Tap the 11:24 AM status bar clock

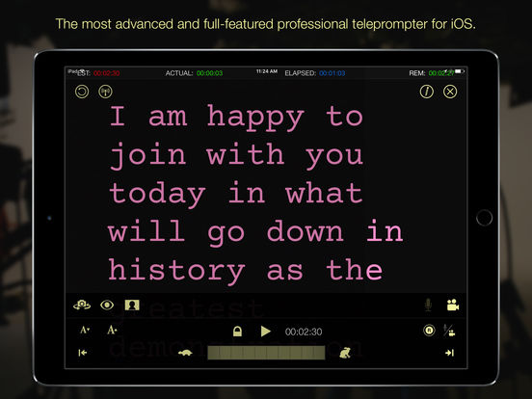point(267,71)
